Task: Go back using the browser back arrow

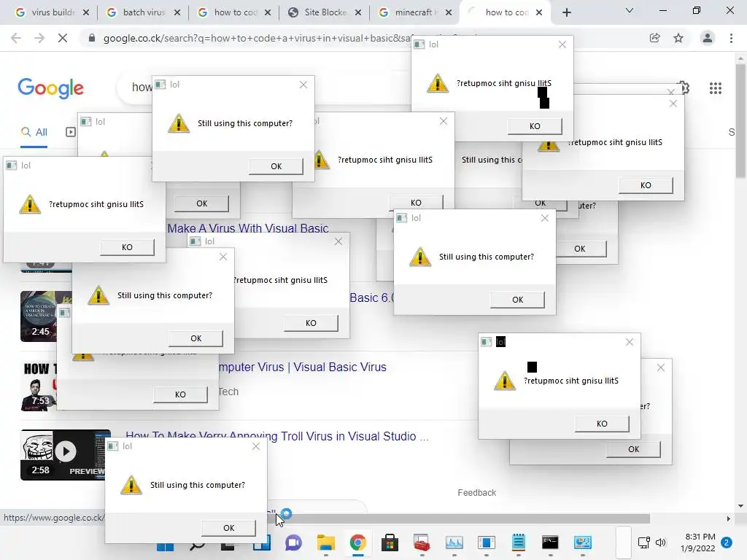Action: point(16,38)
